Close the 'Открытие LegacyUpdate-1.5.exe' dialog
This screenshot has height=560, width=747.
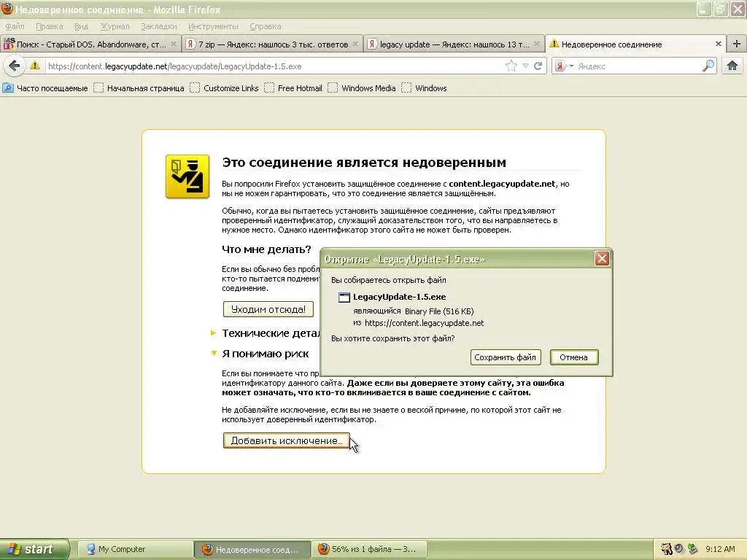602,259
